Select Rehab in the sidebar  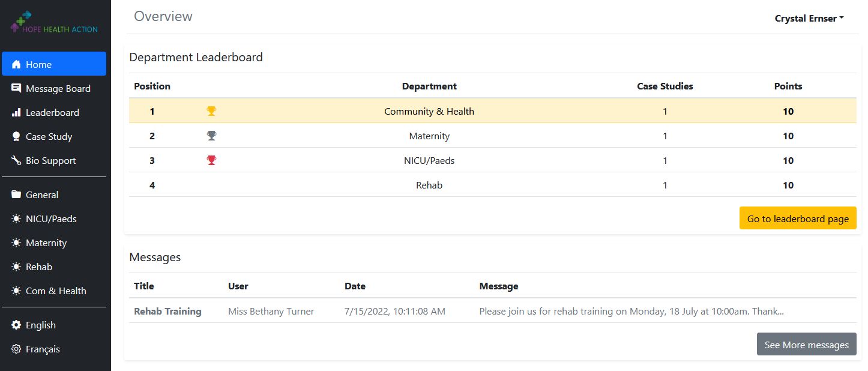(54, 267)
